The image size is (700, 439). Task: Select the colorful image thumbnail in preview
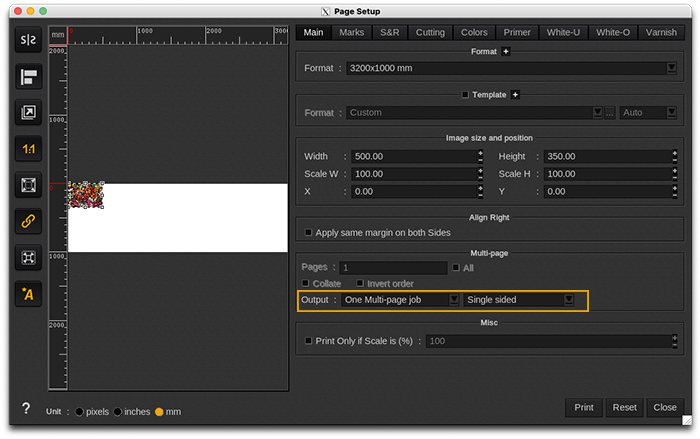(86, 195)
